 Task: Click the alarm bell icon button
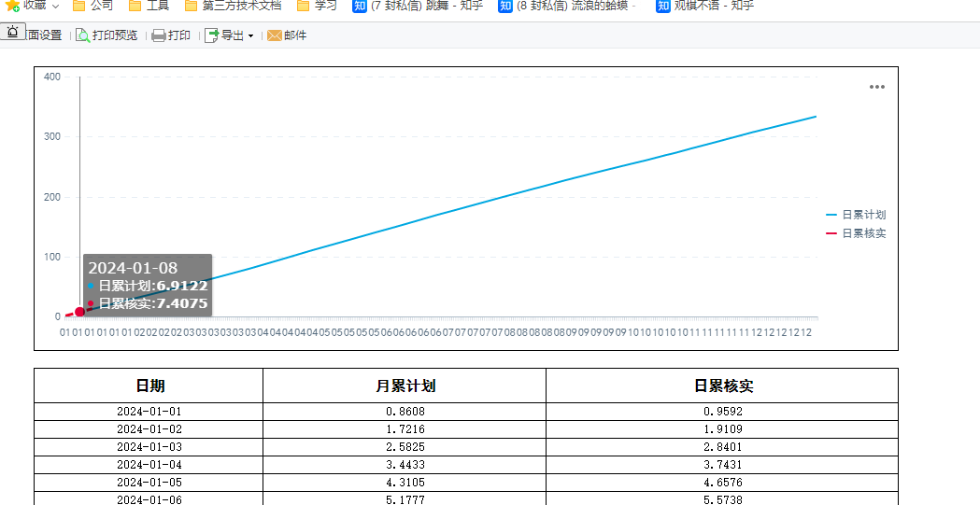point(12,31)
